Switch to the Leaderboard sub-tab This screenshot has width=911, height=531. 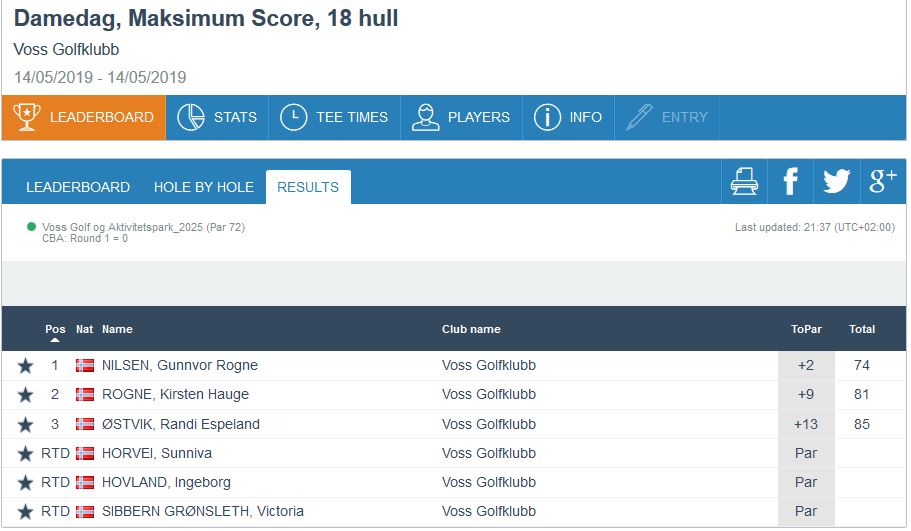78,187
